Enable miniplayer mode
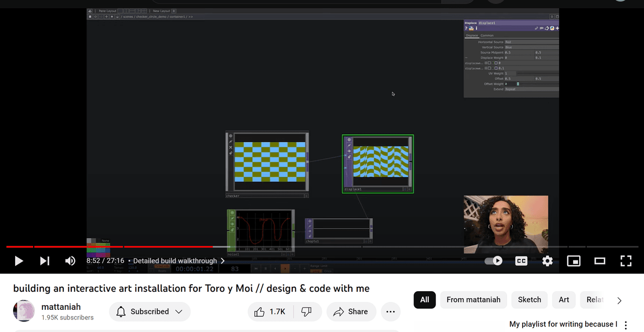The image size is (644, 332). click(574, 261)
